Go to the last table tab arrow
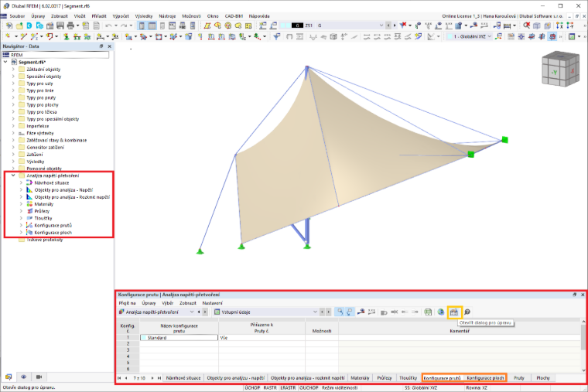 159,378
